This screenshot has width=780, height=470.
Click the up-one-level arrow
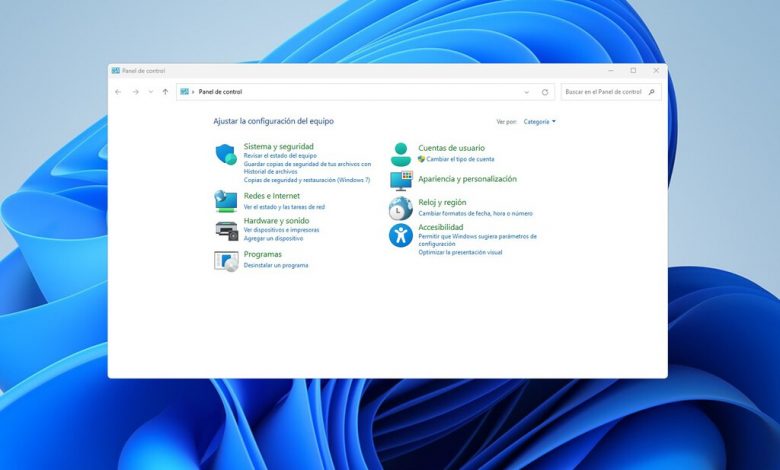click(165, 92)
